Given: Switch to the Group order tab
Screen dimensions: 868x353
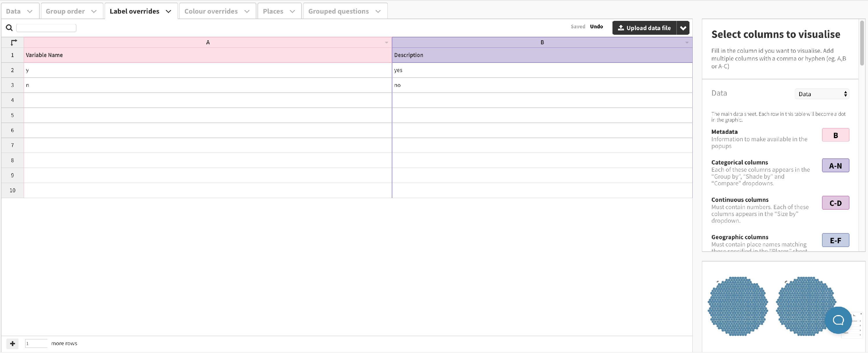Looking at the screenshot, I should click(x=65, y=12).
